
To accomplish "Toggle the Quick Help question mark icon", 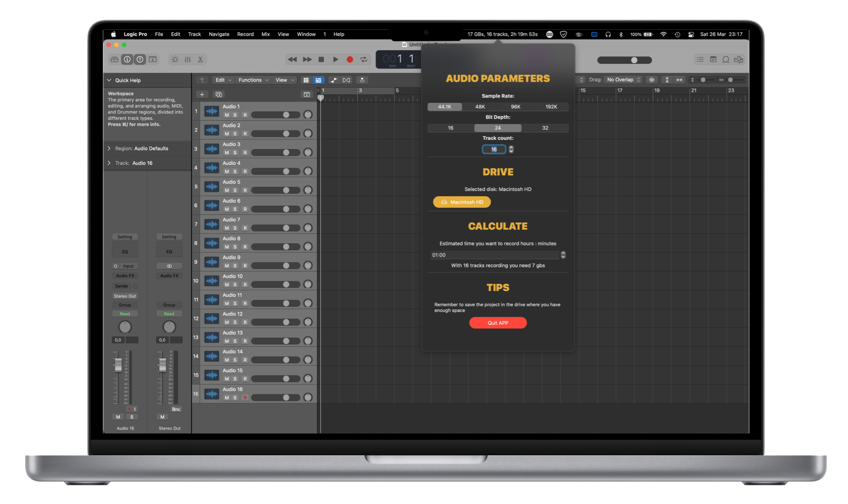I will (140, 60).
